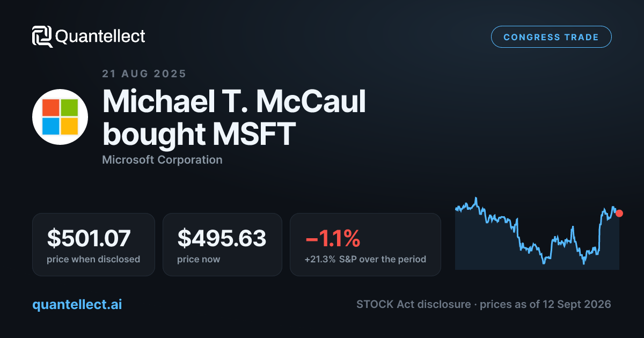Click the Quantellect logo icon

[42, 36]
